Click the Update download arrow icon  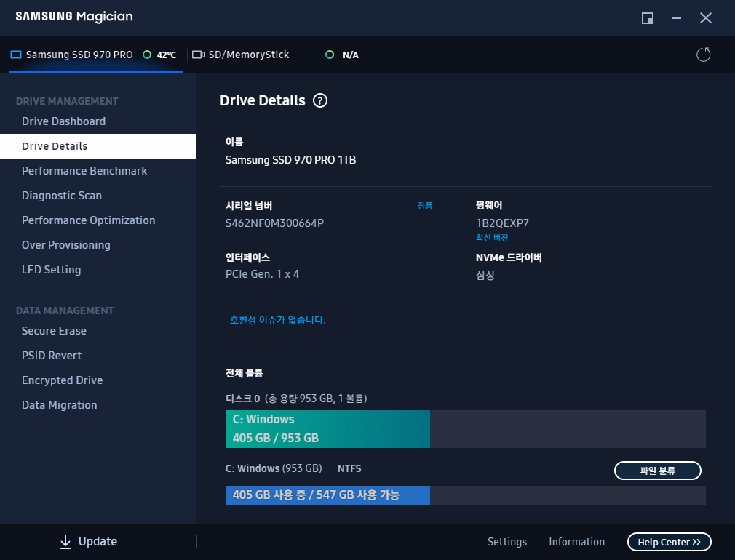(65, 542)
